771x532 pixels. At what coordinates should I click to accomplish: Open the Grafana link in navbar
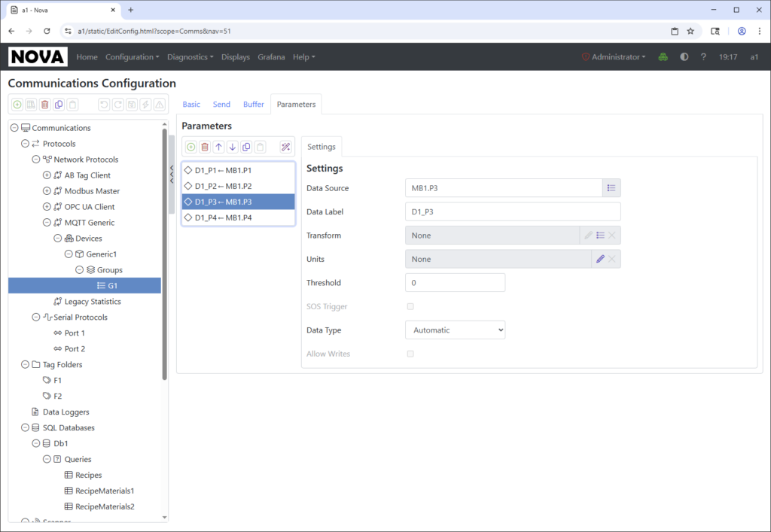[271, 57]
